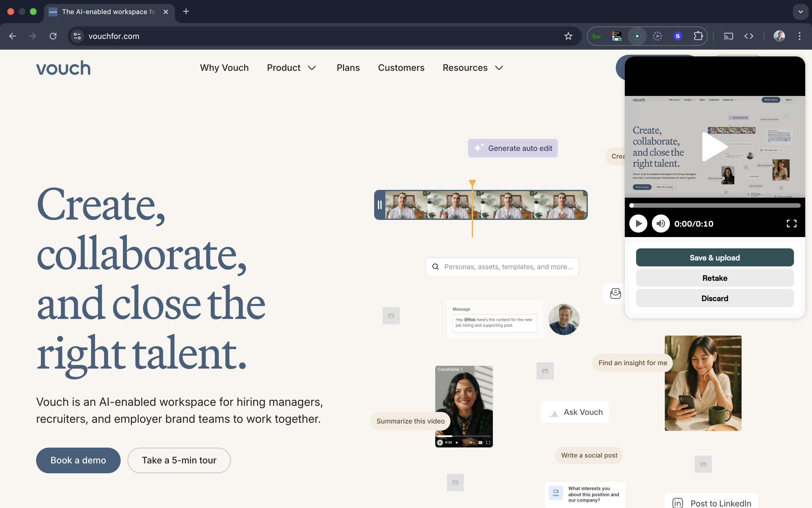Screen dimensions: 812x508
Task: Open the Why Vouch page
Action: (224, 68)
